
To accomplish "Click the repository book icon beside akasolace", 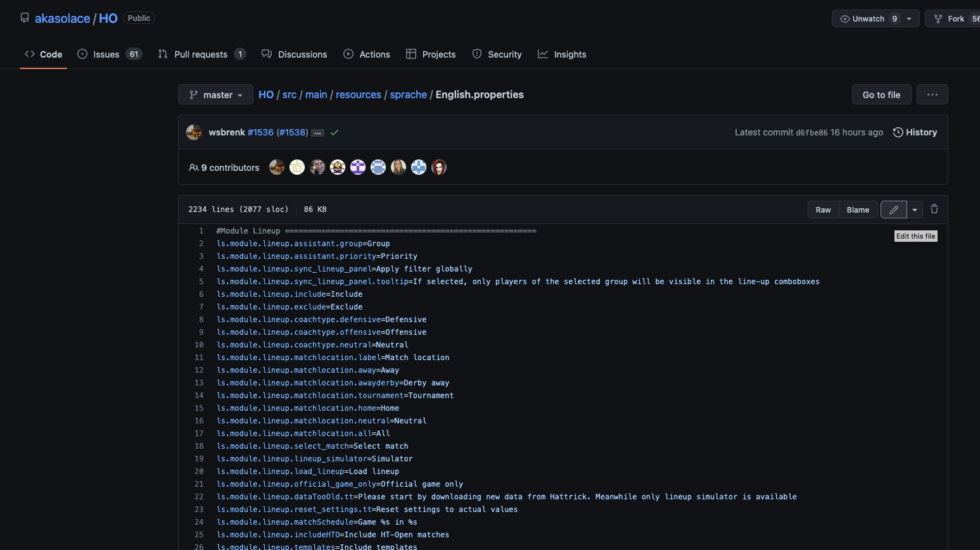I will point(25,18).
